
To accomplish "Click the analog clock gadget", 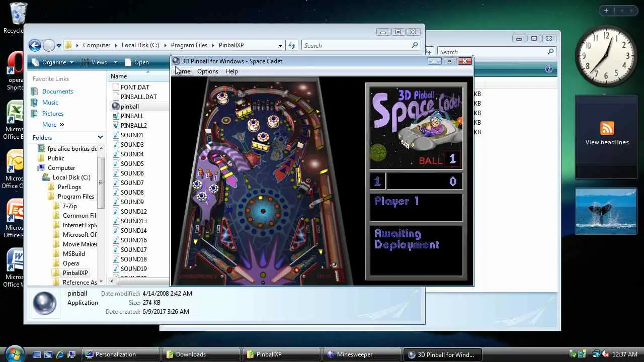I will point(606,55).
